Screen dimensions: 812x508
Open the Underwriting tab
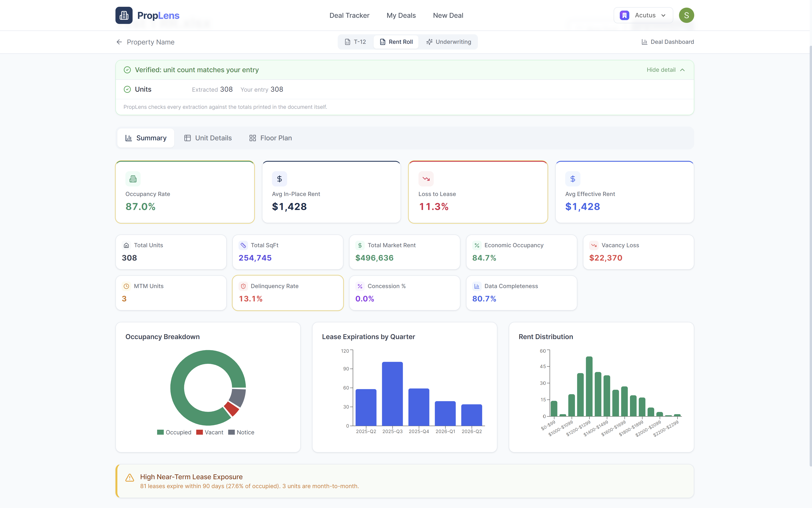(449, 42)
